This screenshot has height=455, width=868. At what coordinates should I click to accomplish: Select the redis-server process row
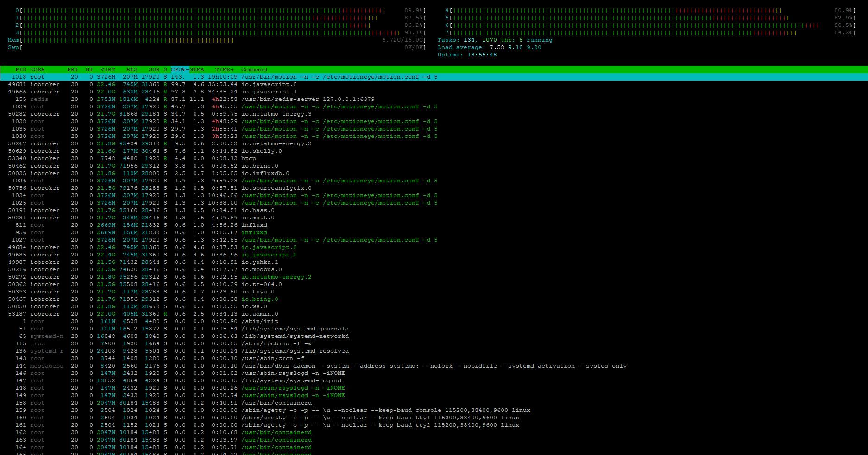tap(434, 99)
